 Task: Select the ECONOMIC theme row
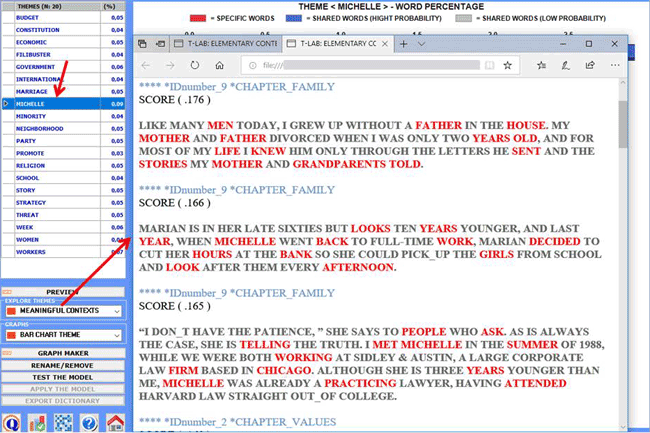point(63,42)
